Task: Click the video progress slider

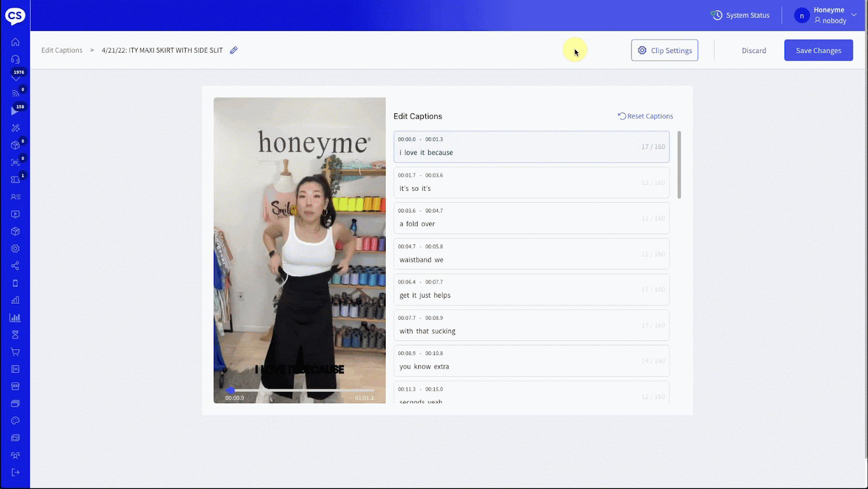Action: [x=301, y=390]
